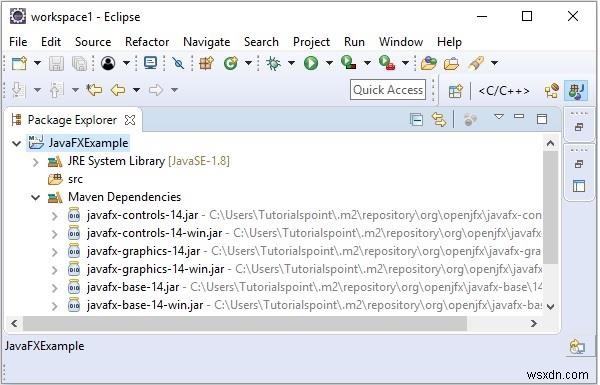The width and height of the screenshot is (600, 385).
Task: Click the restore icon of the upper minimized side stack
Action: (579, 127)
